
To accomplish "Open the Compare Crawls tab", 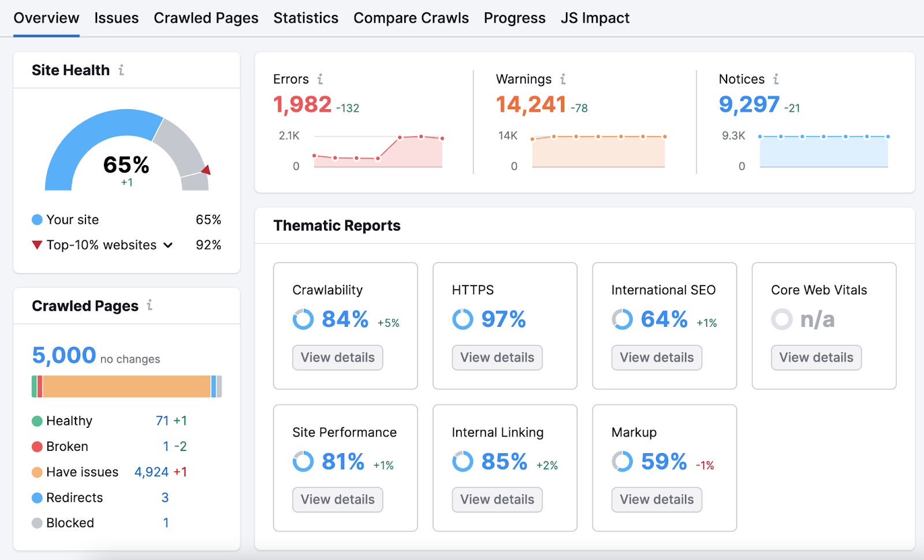I will pyautogui.click(x=411, y=17).
